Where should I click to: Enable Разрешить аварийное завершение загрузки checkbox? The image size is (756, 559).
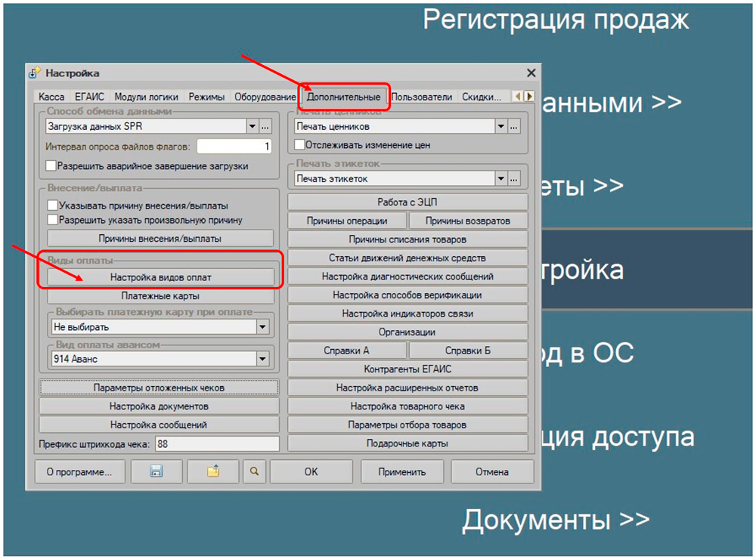[51, 165]
